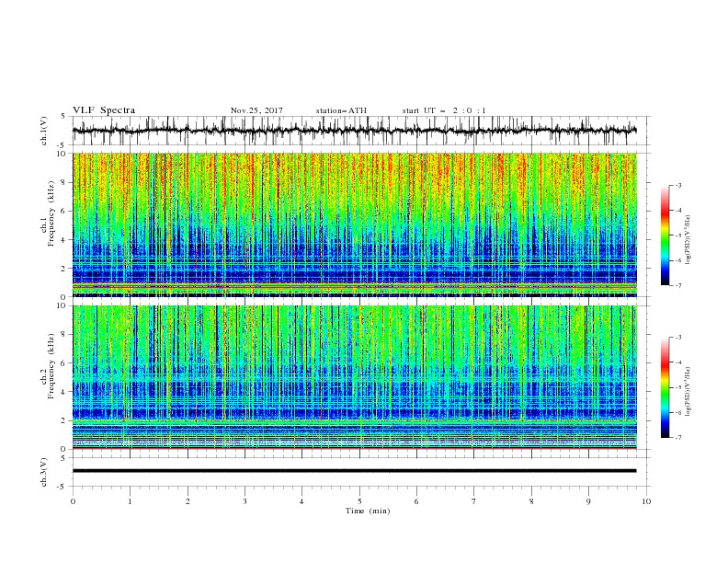
Task: Click the "4" kHz tick on ch.1 frequency axis
Action: [x=64, y=240]
